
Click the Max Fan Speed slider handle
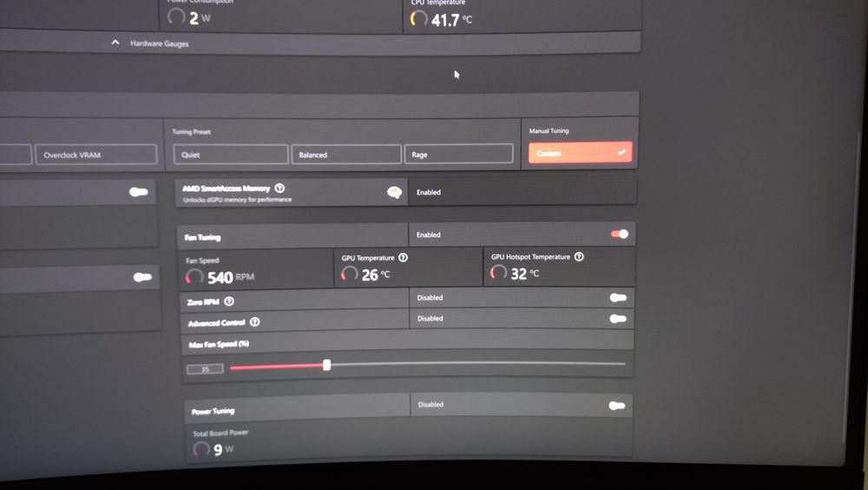(326, 365)
